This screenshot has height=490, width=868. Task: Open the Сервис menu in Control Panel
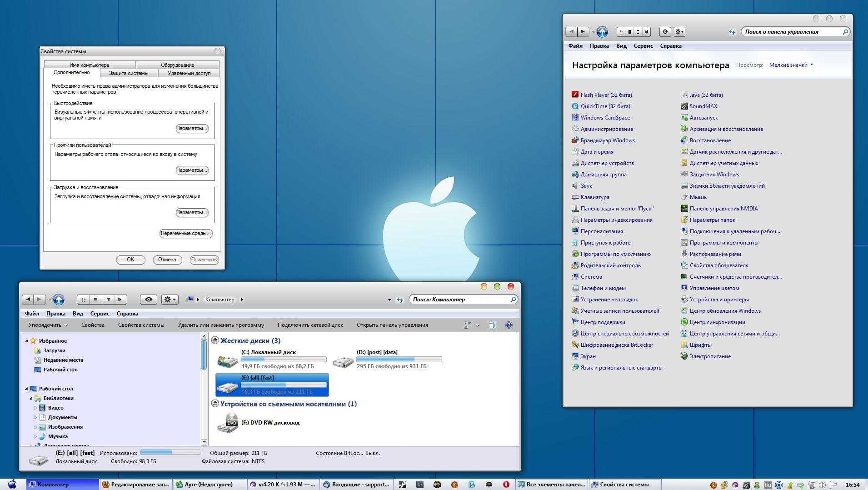643,46
